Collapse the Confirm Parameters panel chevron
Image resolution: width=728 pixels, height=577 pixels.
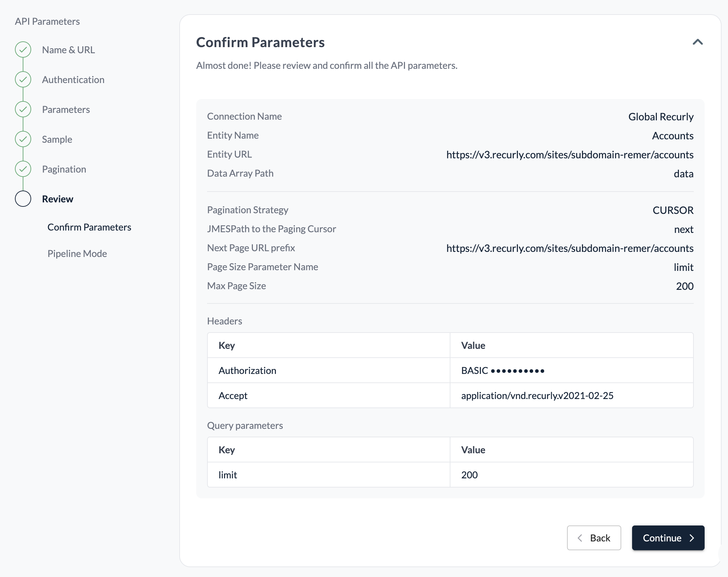697,42
